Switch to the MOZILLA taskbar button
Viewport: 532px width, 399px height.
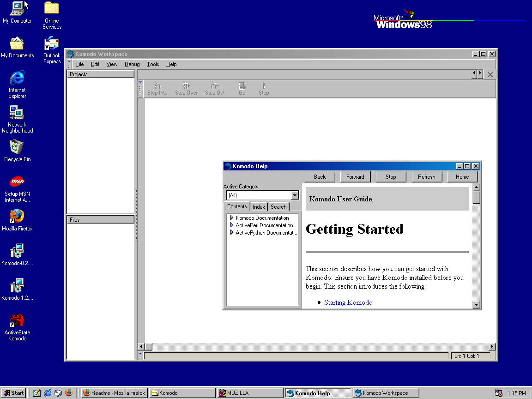(x=250, y=393)
